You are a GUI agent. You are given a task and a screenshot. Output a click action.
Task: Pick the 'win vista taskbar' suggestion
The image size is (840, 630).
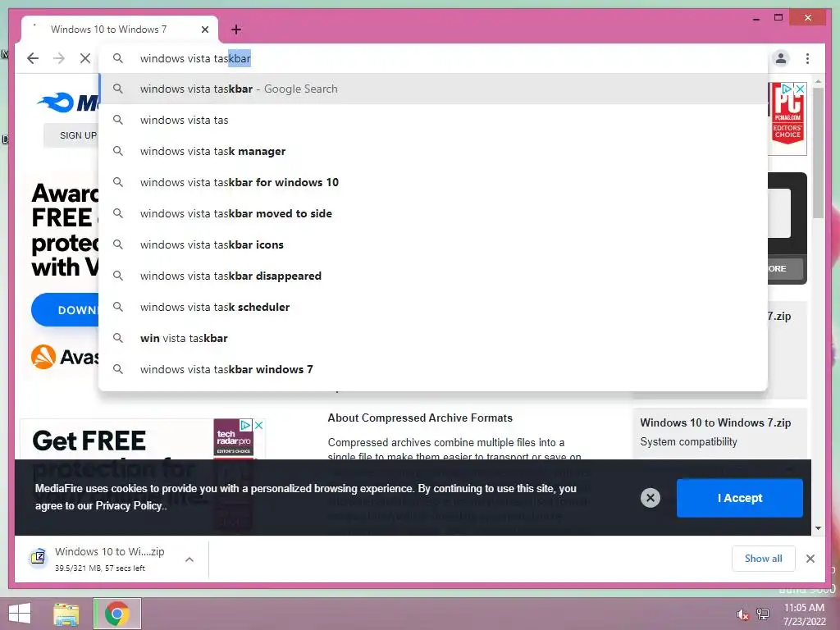click(433, 338)
